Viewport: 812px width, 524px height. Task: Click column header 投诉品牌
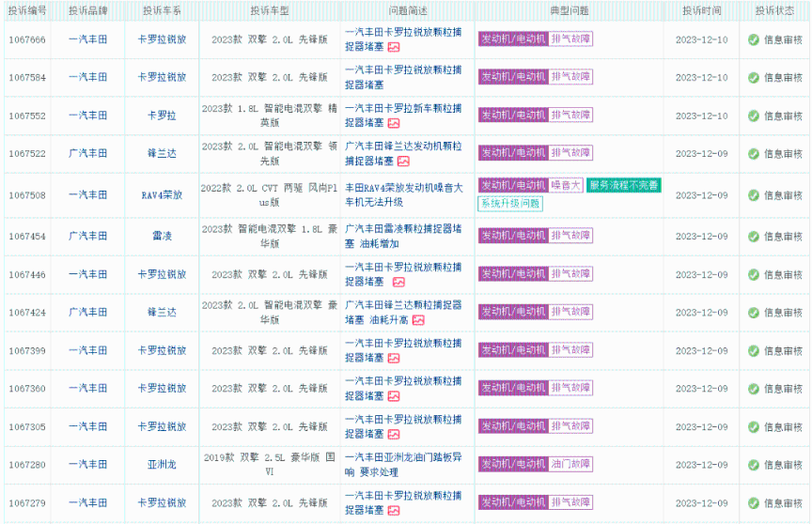[x=88, y=10]
